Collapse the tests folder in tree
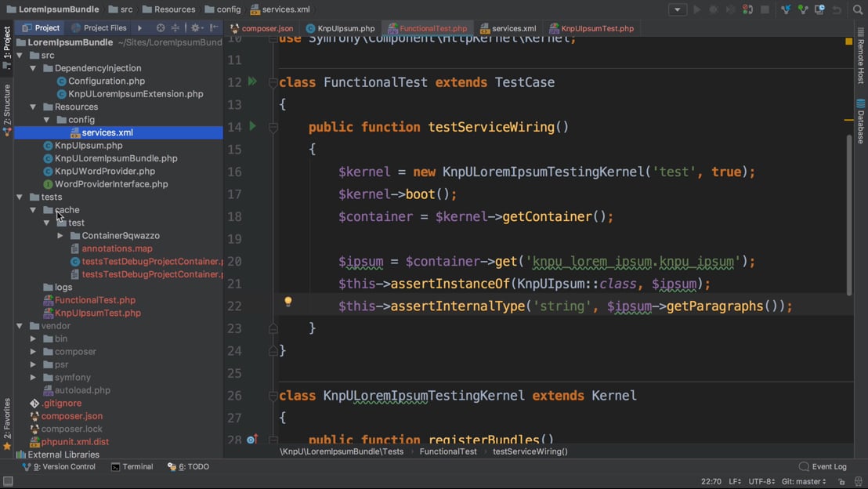This screenshot has width=868, height=489. (20, 197)
